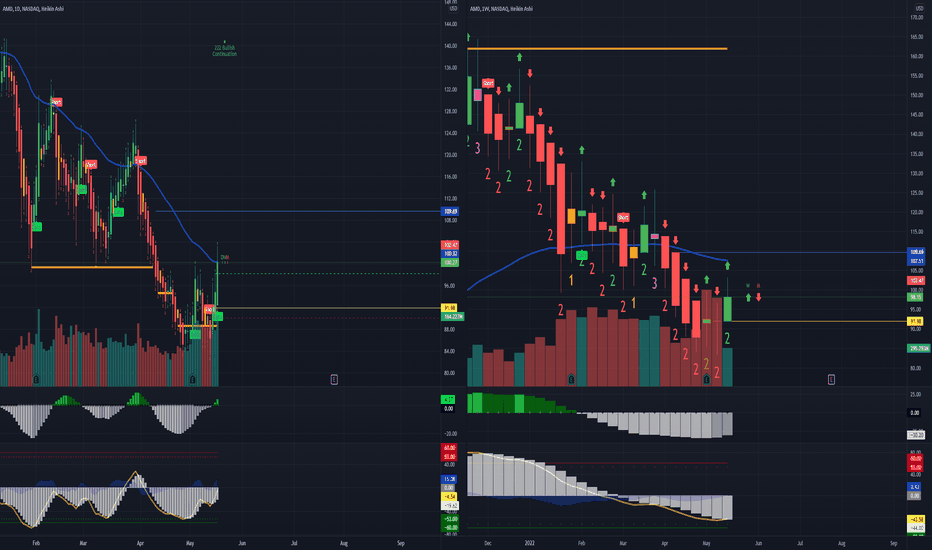Click the green 100.27 price label on daily chart
The width and height of the screenshot is (932, 550).
click(x=450, y=262)
